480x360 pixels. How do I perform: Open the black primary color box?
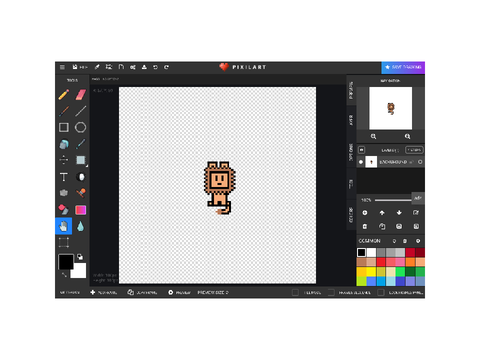coord(66,262)
